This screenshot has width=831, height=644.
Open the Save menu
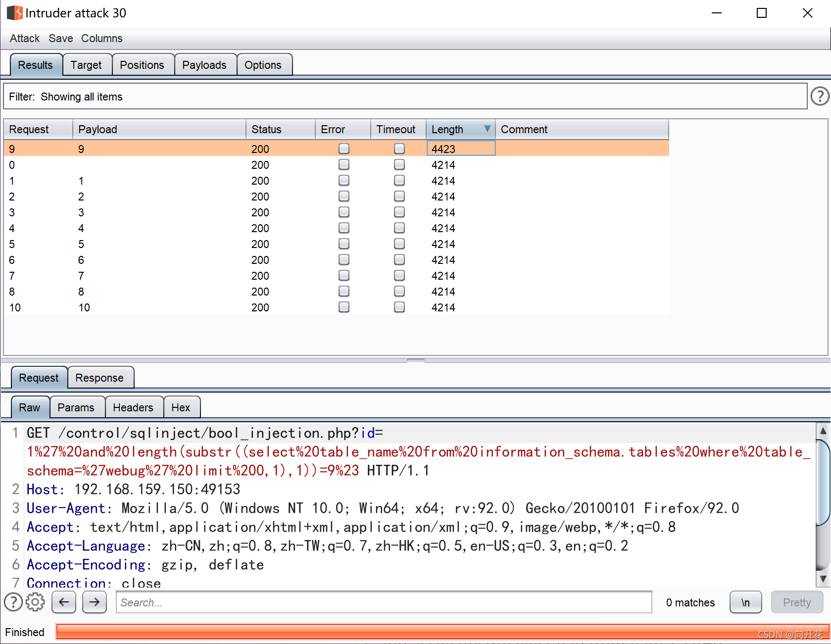[61, 38]
